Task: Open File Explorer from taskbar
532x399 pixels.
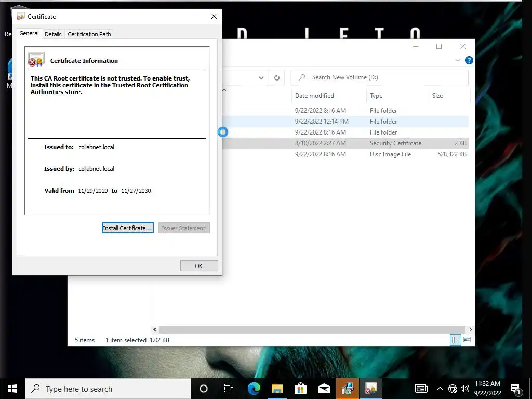Action: 277,389
